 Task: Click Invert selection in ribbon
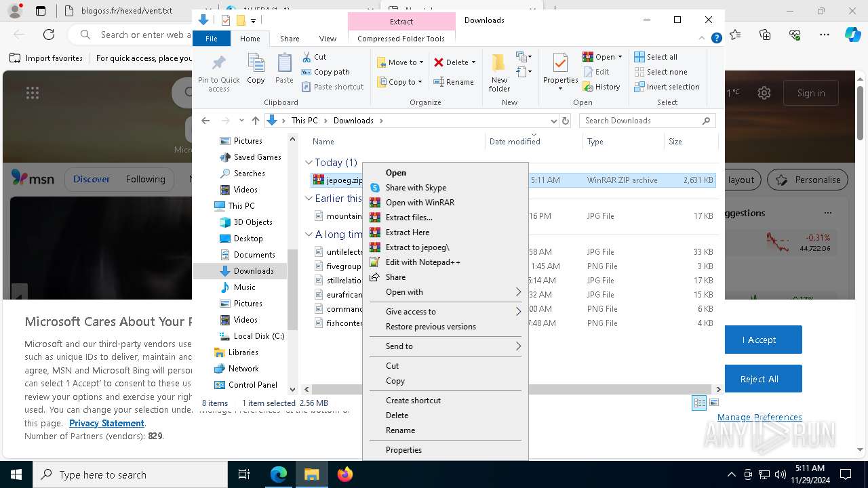point(667,87)
